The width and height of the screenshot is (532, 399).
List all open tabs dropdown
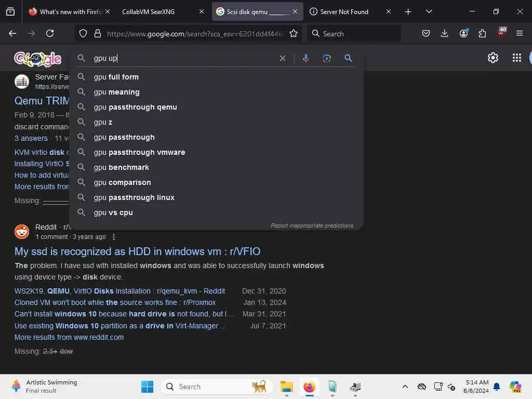click(x=429, y=12)
